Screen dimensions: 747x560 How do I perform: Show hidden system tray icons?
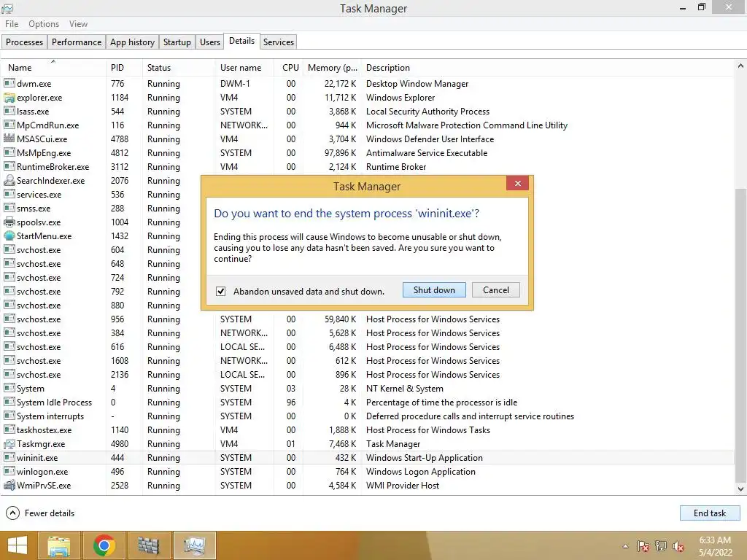(625, 546)
